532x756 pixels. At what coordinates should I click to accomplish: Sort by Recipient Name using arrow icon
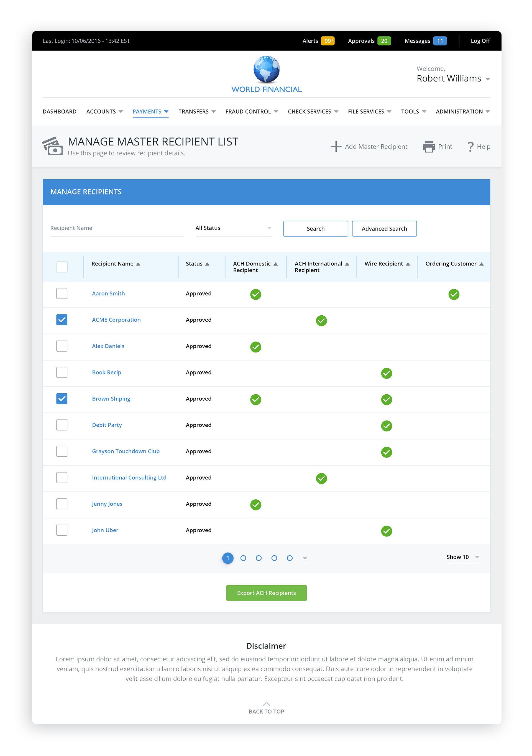coord(138,264)
